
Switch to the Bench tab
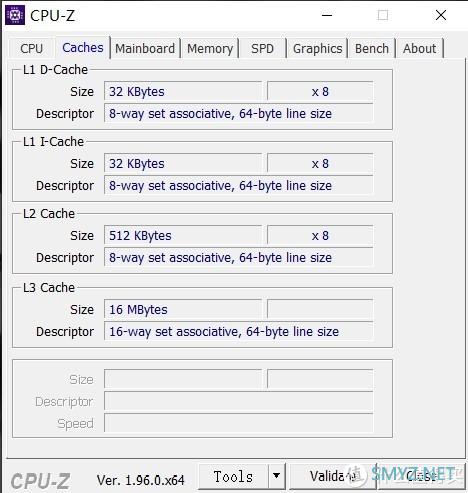[x=372, y=49]
